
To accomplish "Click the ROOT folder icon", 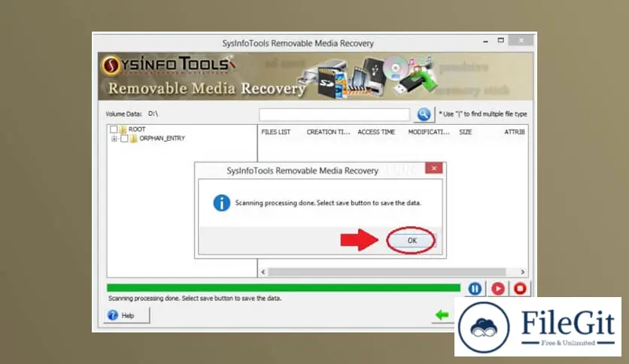I will pyautogui.click(x=123, y=129).
